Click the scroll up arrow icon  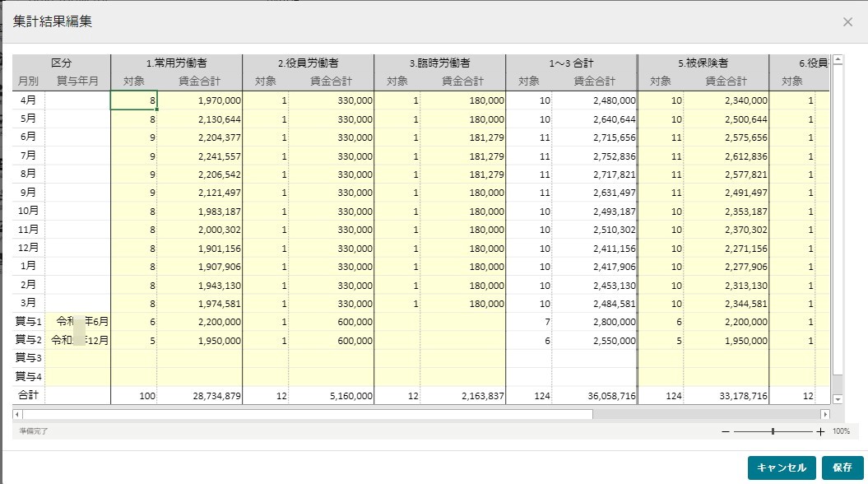coord(838,59)
